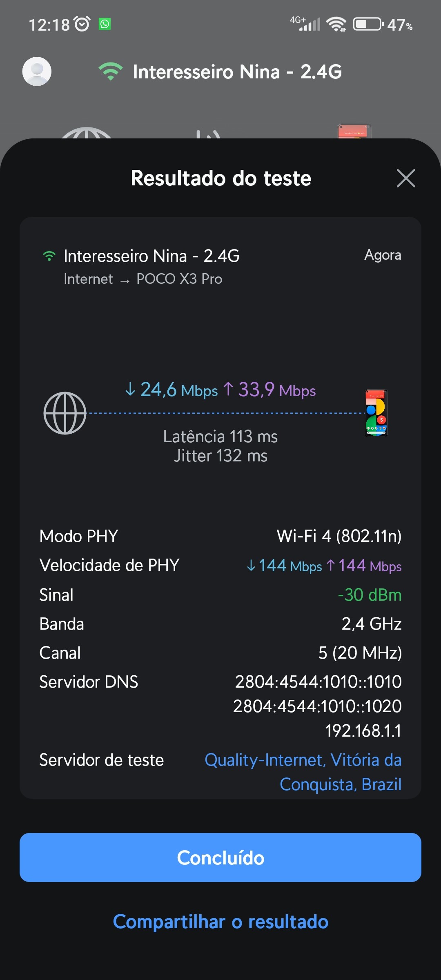Tap the green Wi-Fi icon in header
The image size is (441, 980).
110,71
